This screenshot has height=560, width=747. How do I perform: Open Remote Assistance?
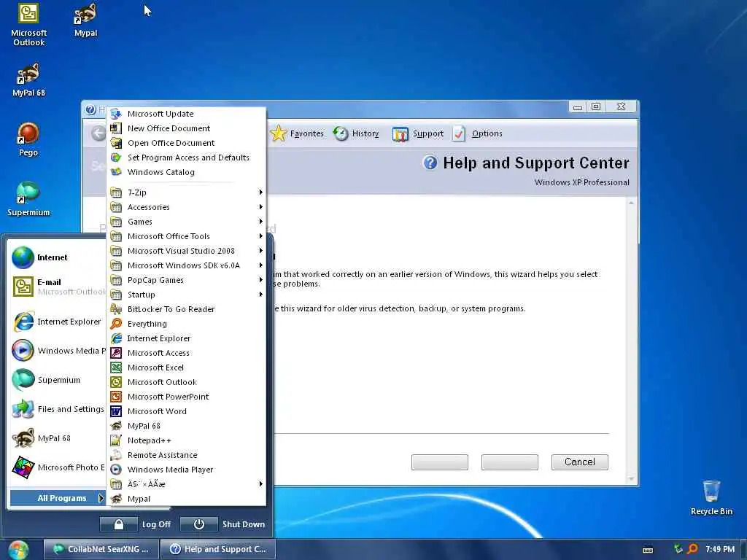(186, 455)
